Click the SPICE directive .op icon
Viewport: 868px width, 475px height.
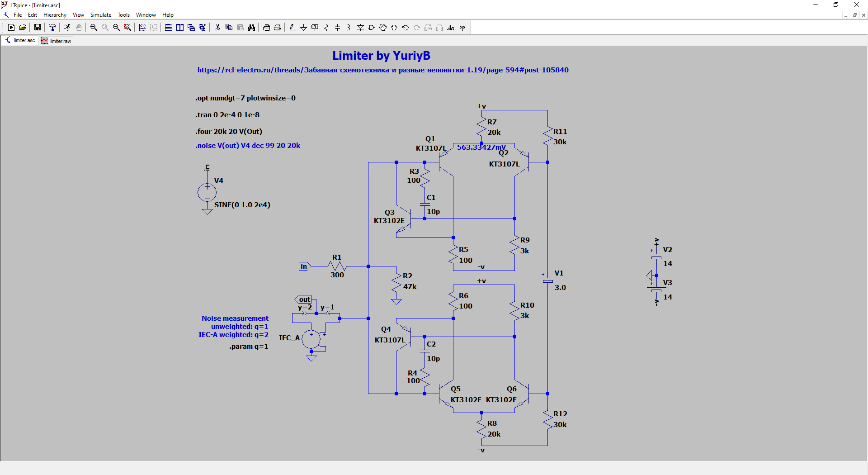pyautogui.click(x=462, y=28)
